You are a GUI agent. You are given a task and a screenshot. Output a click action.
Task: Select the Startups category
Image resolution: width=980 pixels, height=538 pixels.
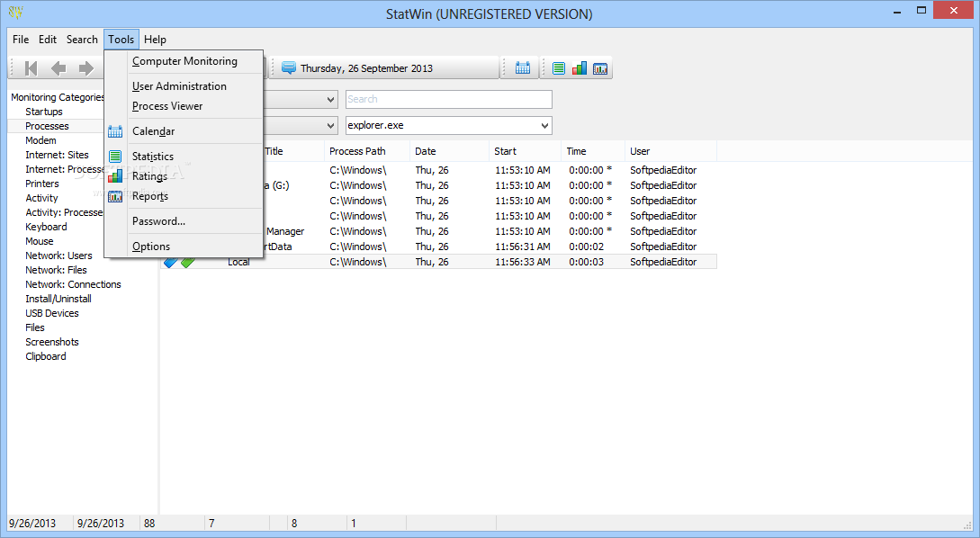tap(44, 112)
